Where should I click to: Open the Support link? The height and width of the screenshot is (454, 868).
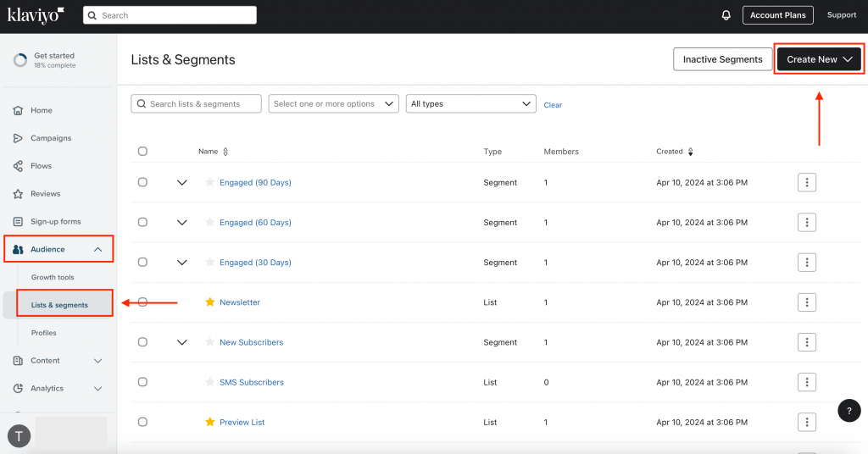[x=842, y=15]
